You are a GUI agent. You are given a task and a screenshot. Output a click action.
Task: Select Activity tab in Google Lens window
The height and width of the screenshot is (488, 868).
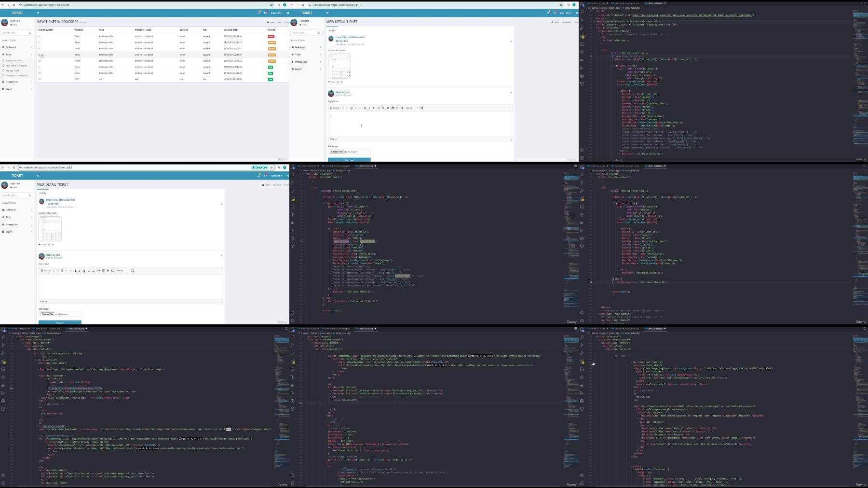pos(43,193)
